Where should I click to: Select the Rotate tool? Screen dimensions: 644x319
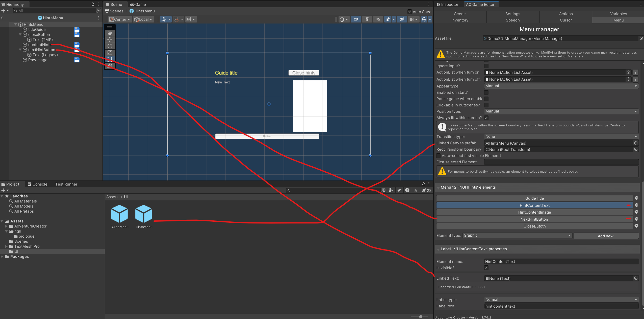[x=110, y=46]
